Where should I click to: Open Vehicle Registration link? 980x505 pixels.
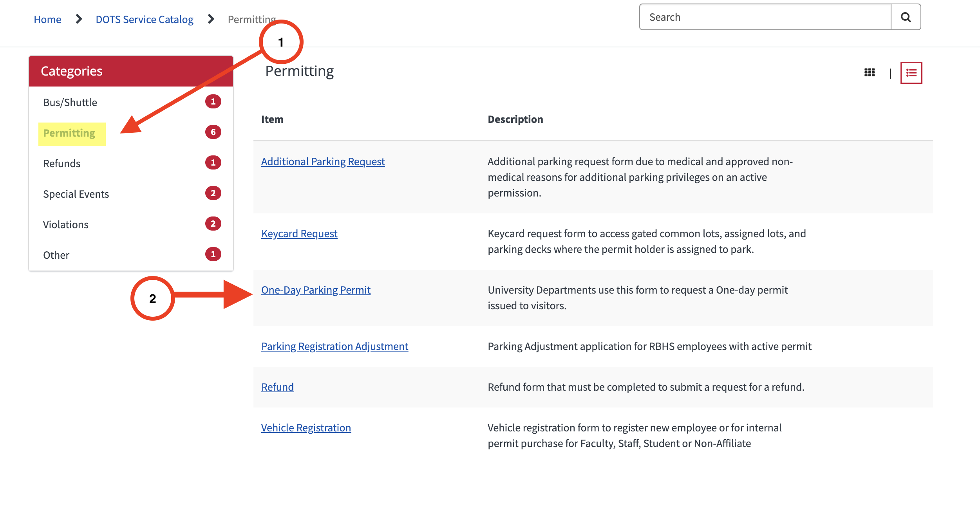[x=306, y=428]
